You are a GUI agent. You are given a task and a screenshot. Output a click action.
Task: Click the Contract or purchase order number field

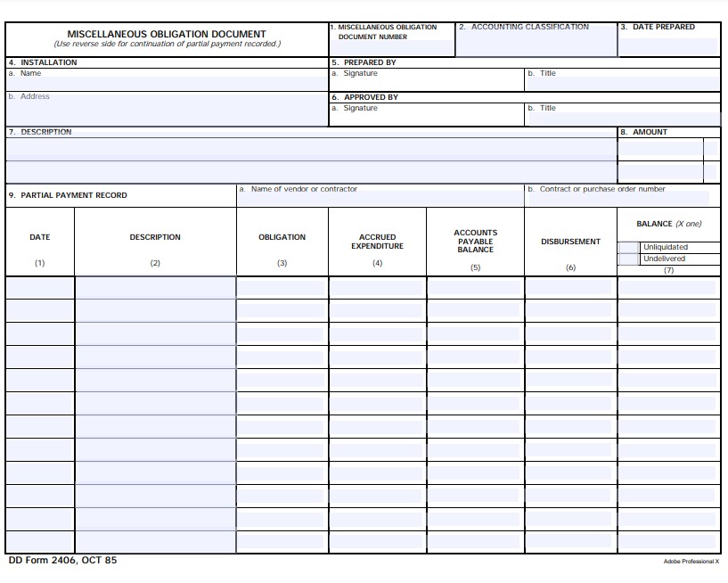619,199
